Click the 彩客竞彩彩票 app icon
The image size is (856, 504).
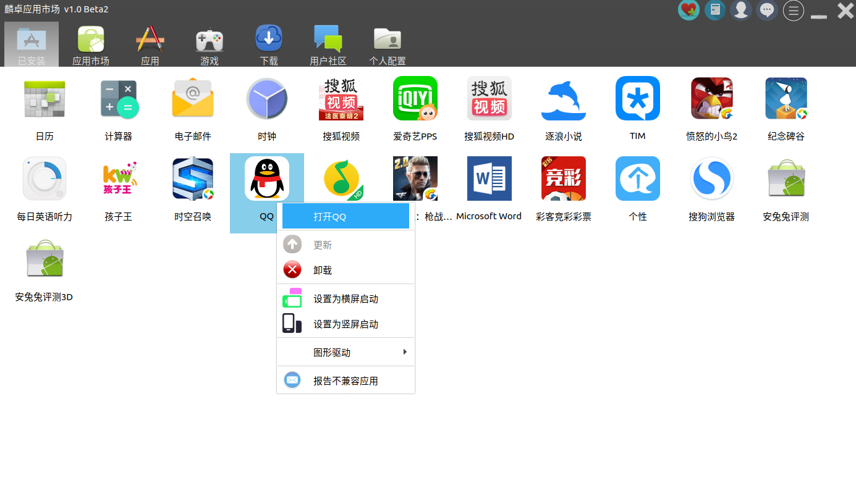(x=564, y=179)
